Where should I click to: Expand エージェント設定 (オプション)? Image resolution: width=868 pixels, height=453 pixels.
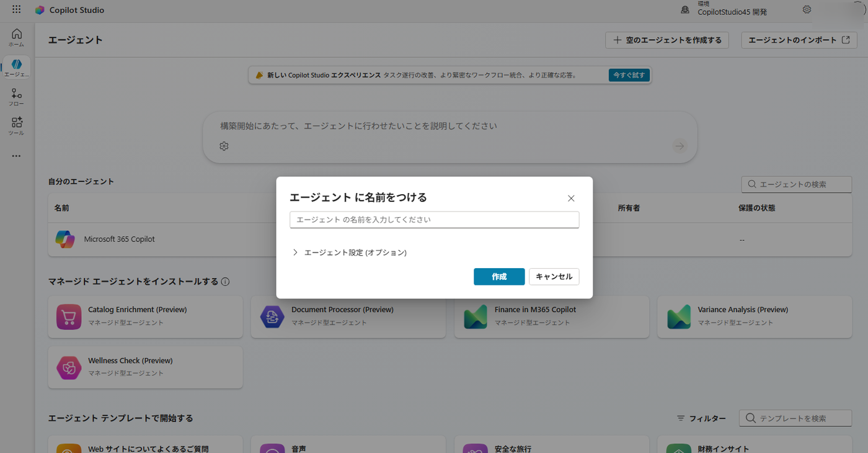coord(350,253)
